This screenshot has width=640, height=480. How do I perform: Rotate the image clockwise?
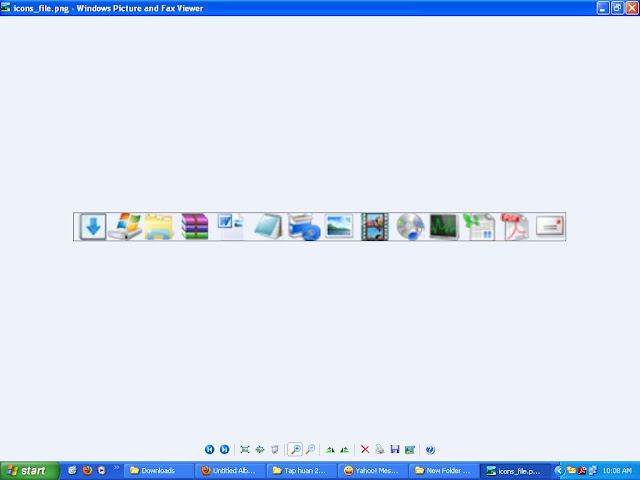pos(330,449)
